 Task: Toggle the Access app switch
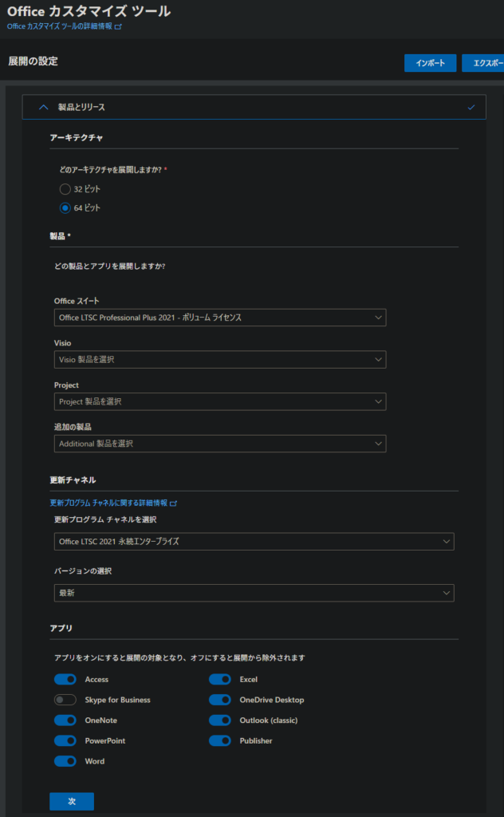(x=65, y=680)
